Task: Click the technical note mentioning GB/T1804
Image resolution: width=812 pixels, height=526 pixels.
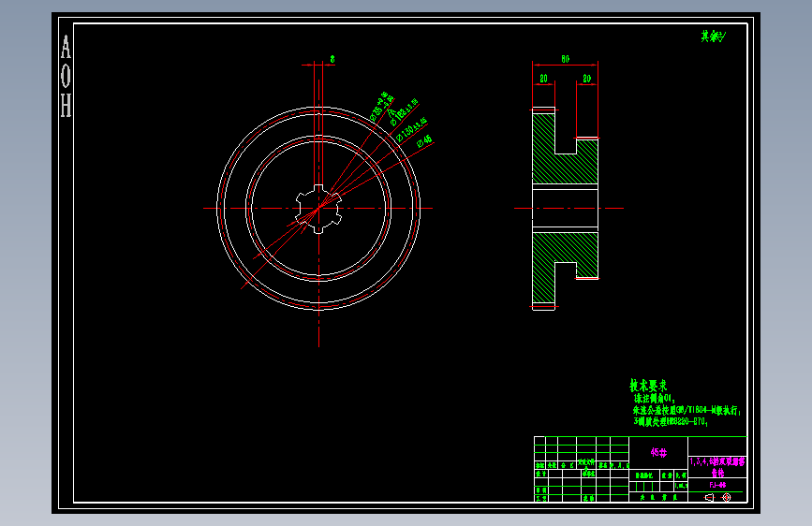Action: click(x=687, y=411)
